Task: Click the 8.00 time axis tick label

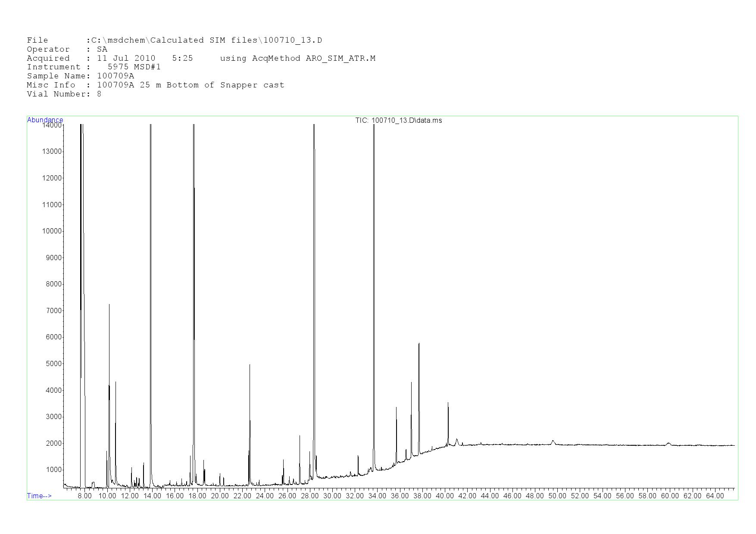Action: click(x=84, y=496)
